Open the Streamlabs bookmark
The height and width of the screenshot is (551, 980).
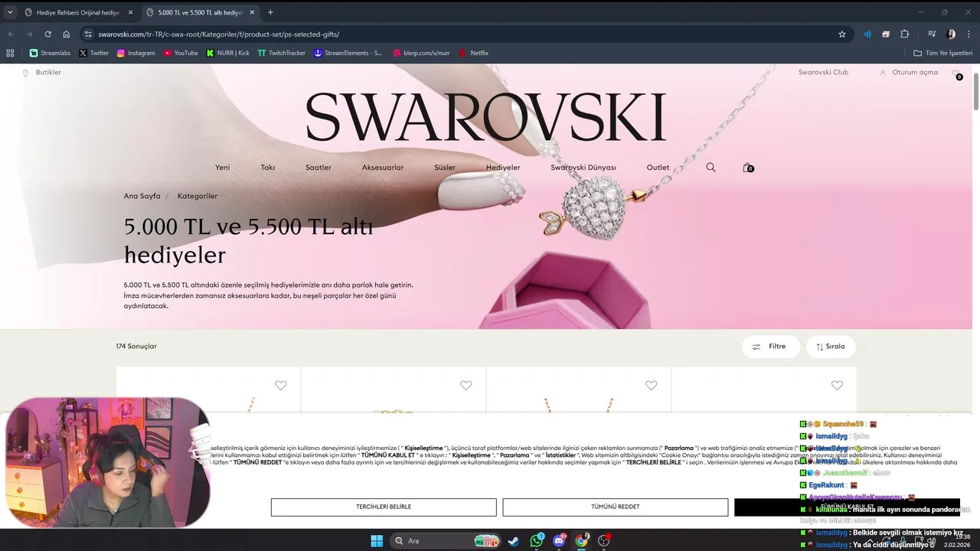click(x=50, y=53)
